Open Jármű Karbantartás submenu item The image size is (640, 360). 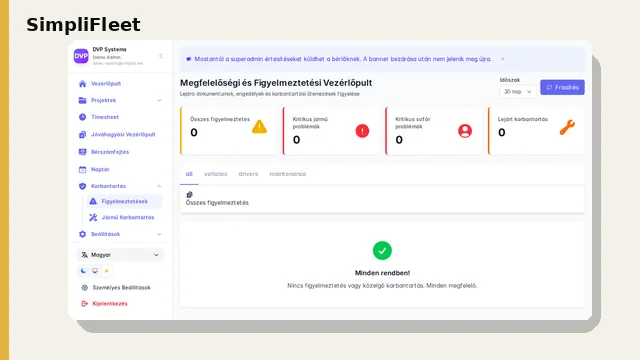point(128,218)
